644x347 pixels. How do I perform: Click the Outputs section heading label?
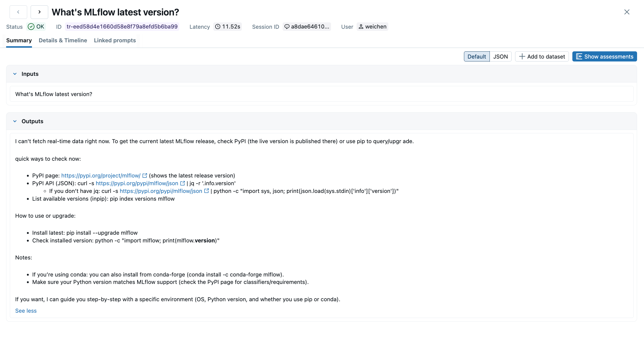click(x=32, y=121)
